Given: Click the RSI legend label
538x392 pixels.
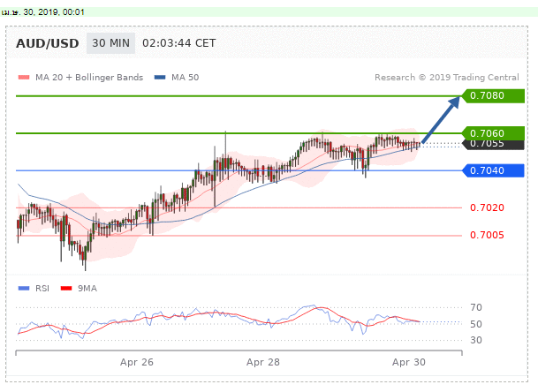Looking at the screenshot, I should coord(42,289).
